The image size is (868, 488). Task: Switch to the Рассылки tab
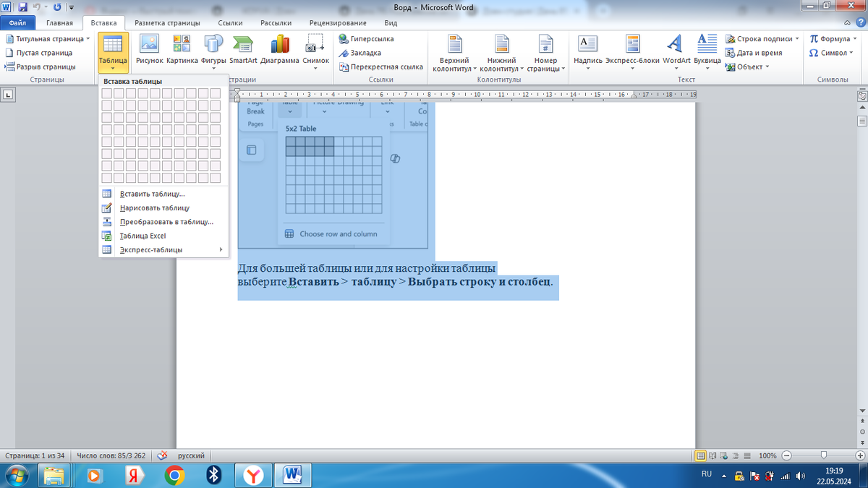(x=276, y=23)
